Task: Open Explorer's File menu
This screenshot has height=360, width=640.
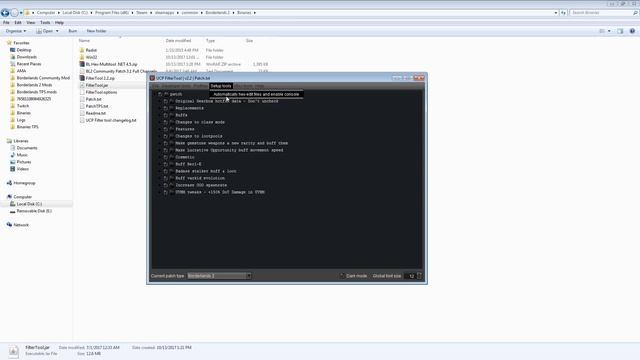Action: click(6, 23)
